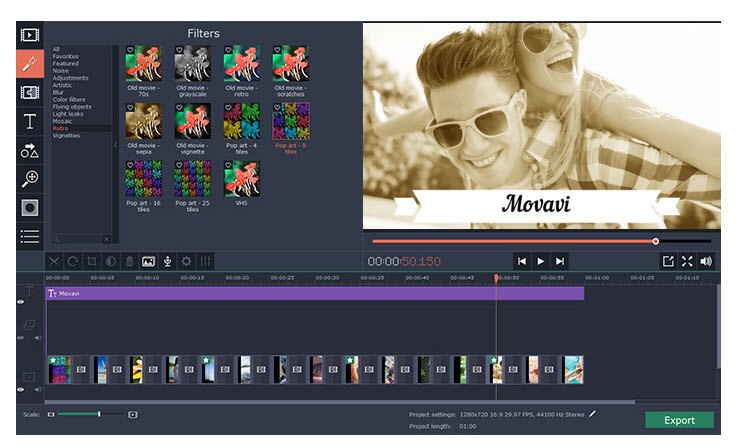Favorite the Pop art - 4 tiles heart
741x447 pixels.
(x=228, y=108)
